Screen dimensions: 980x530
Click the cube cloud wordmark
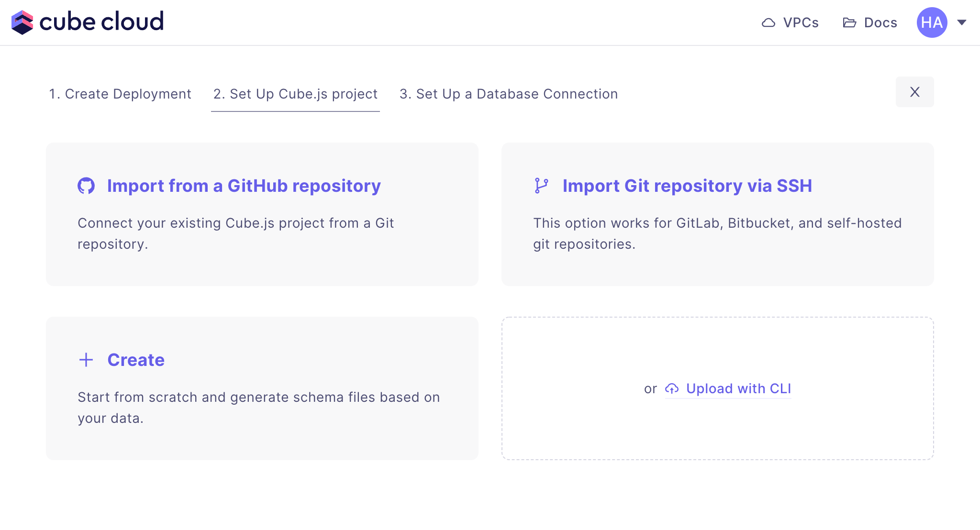[x=101, y=22]
